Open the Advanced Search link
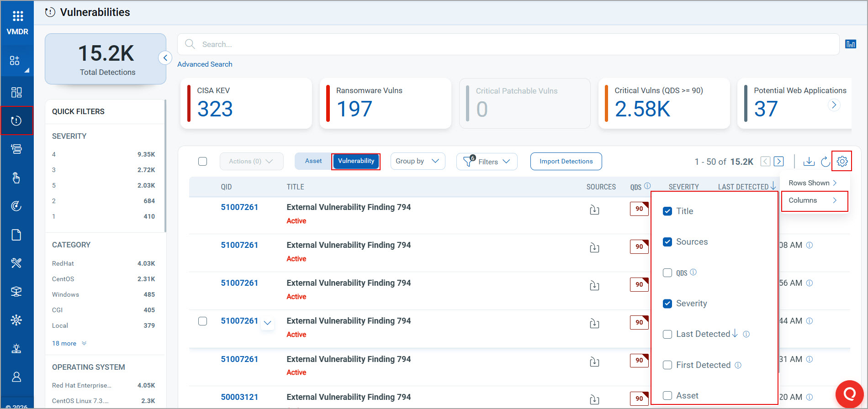Screen dimensions: 868x409 click(205, 64)
